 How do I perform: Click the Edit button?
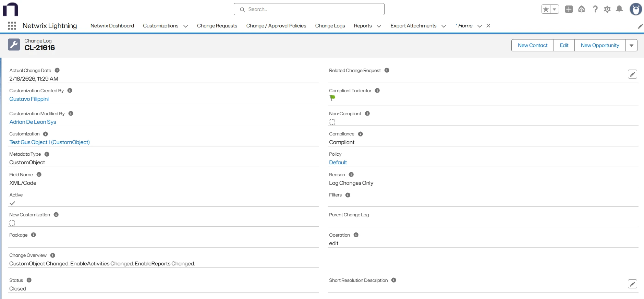564,45
